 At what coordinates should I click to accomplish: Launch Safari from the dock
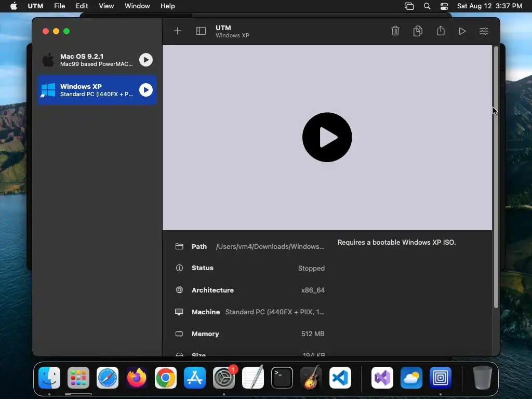[x=108, y=378]
